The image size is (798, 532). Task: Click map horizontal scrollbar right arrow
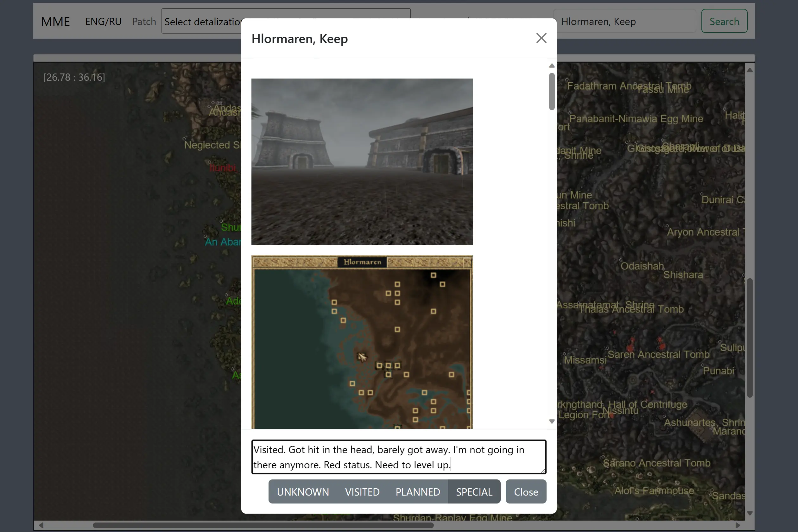738,525
